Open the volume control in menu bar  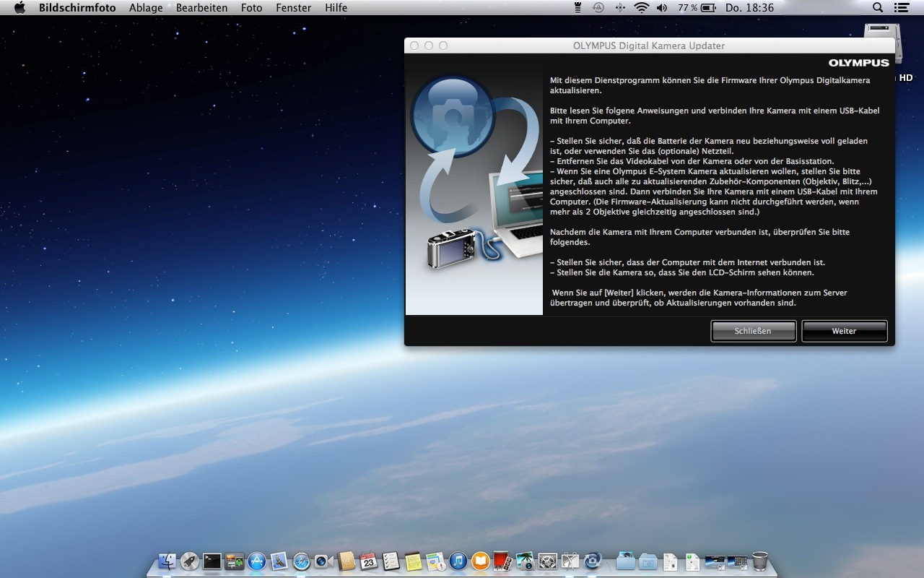(663, 8)
